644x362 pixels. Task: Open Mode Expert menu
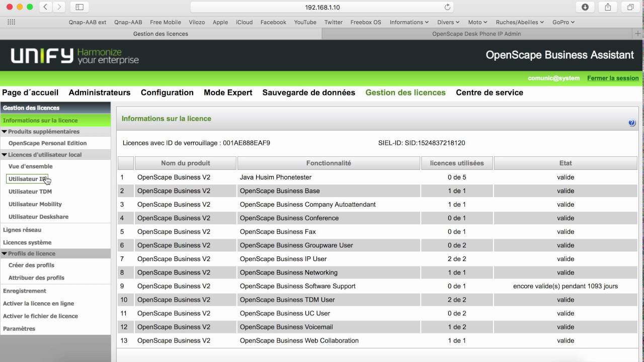[x=228, y=93]
